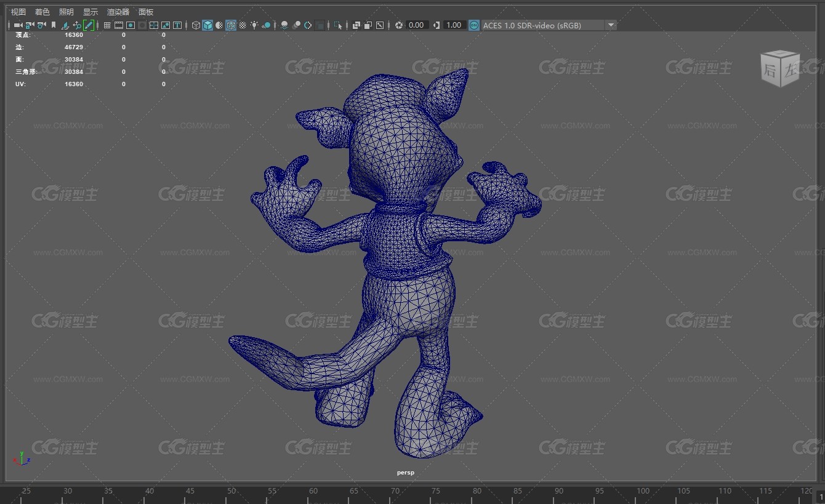Jump to frame 100 on timeline
Image resolution: width=825 pixels, height=504 pixels.
tap(643, 490)
